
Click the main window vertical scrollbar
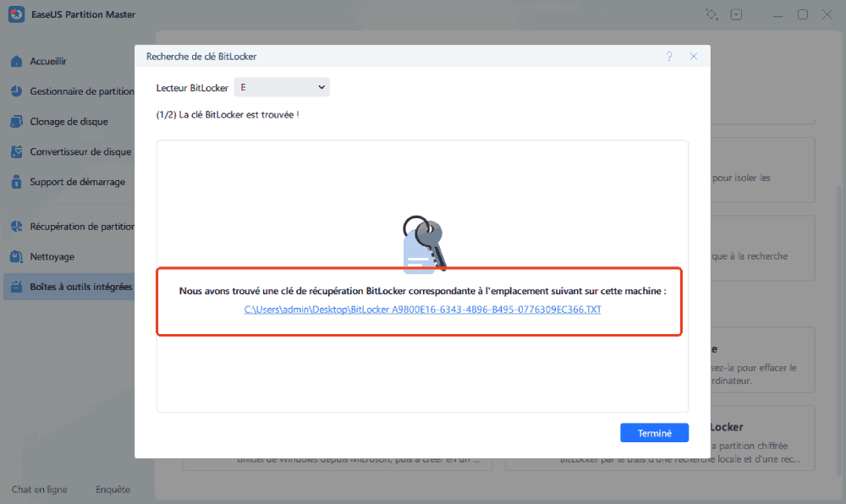[x=839, y=331]
